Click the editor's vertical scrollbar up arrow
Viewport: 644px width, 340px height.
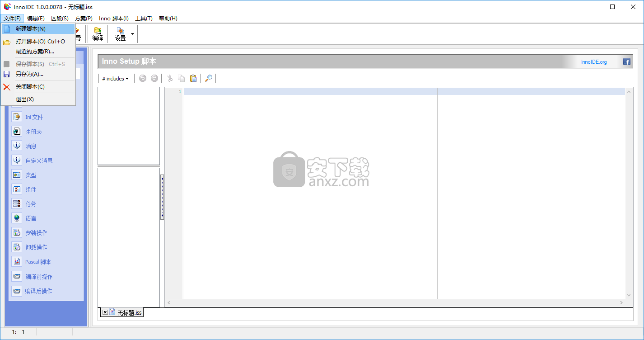(629, 92)
